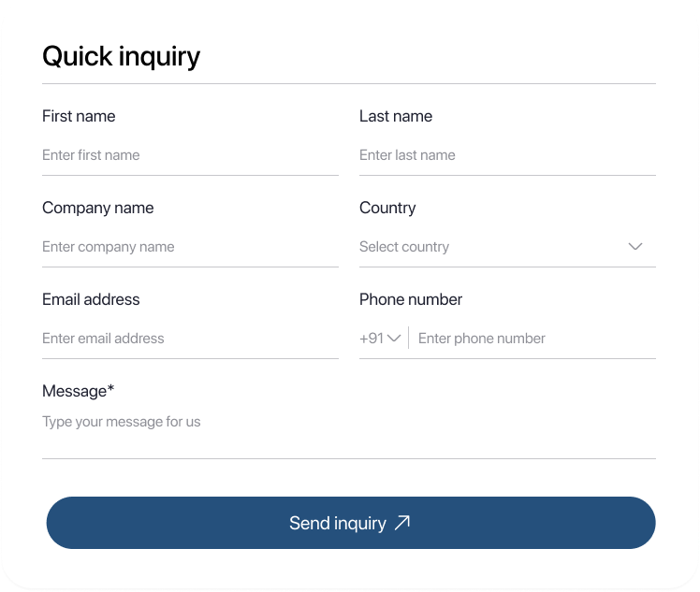Select the 'Enter company name' input
Image resolution: width=700 pixels, height=592 pixels.
point(190,247)
